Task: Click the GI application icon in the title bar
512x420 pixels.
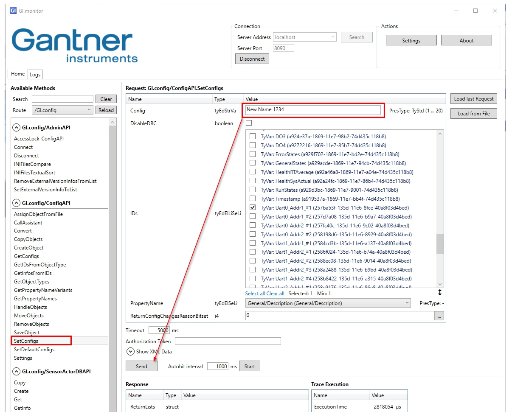Action: (13, 10)
